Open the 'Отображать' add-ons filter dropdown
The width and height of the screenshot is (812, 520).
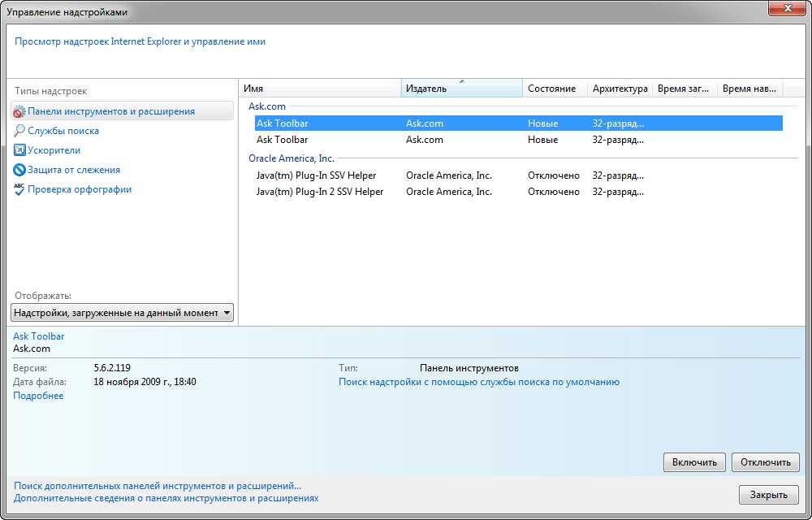tap(122, 313)
